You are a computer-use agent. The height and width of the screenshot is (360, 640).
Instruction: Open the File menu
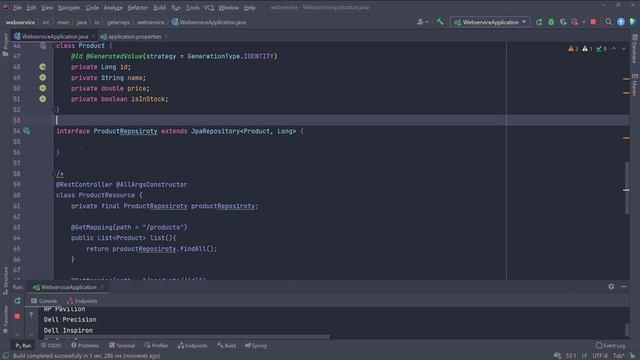coord(17,7)
